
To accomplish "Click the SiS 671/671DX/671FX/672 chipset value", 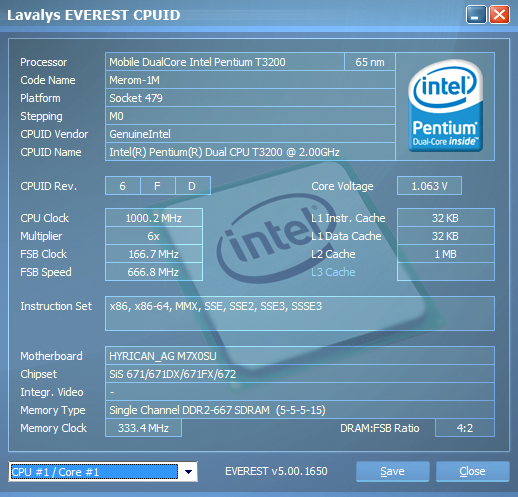I will tap(300, 374).
